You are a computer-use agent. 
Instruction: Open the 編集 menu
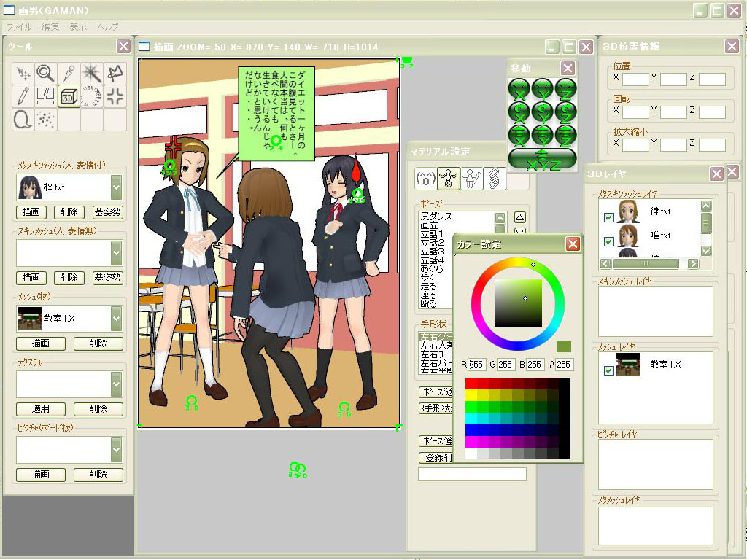pos(50,27)
